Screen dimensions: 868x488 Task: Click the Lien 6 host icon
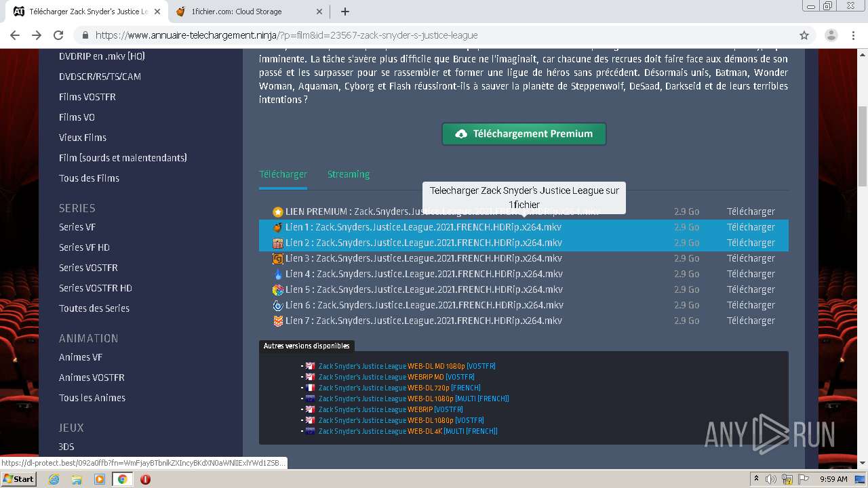coord(277,306)
